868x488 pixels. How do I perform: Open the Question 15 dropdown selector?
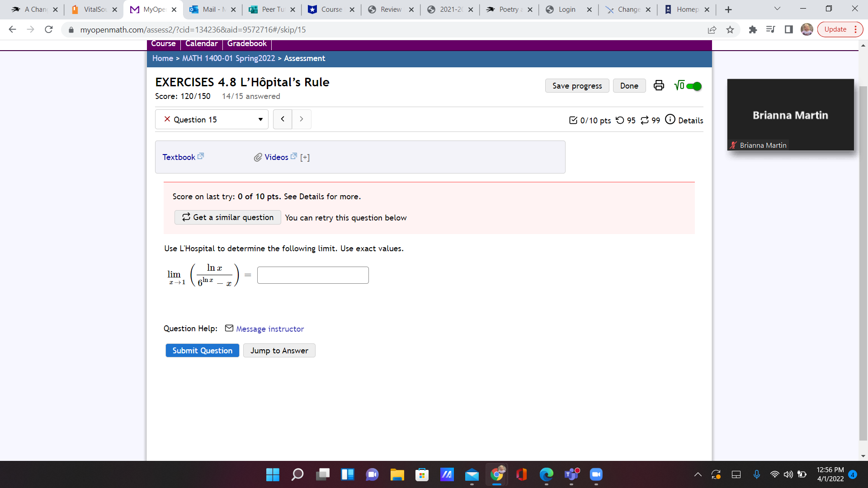[212, 119]
